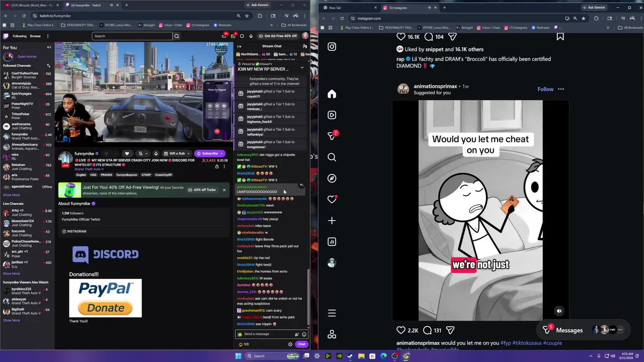The width and height of the screenshot is (644, 362).
Task: Collapse the Twitch For You sidebar
Action: [x=49, y=47]
